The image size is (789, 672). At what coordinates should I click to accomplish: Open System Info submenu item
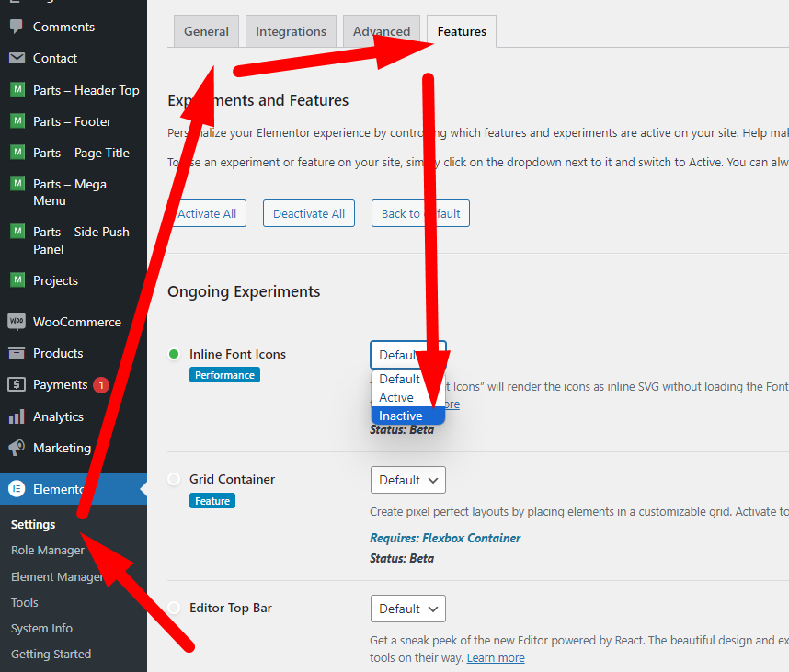pyautogui.click(x=41, y=628)
